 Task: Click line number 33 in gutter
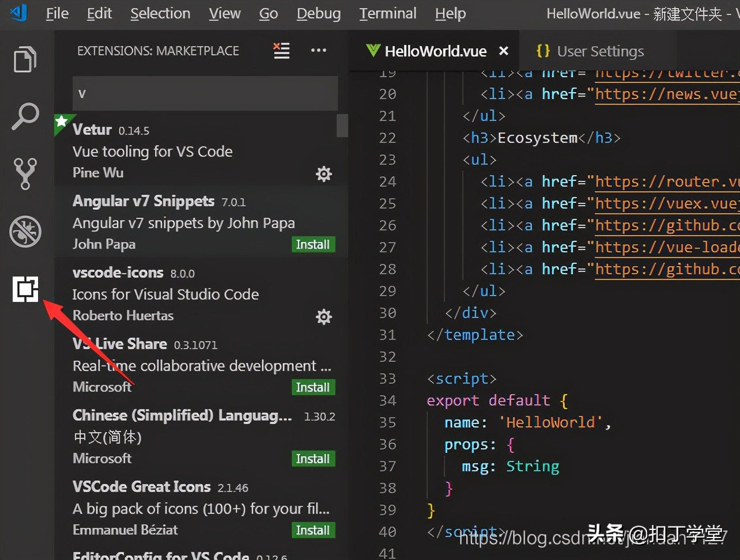click(387, 379)
